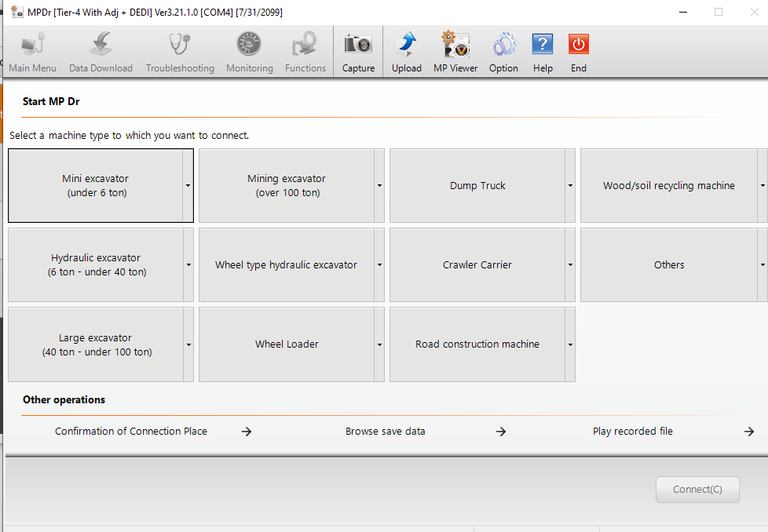Open Confirmation of Connection Place
This screenshot has width=768, height=532.
131,431
